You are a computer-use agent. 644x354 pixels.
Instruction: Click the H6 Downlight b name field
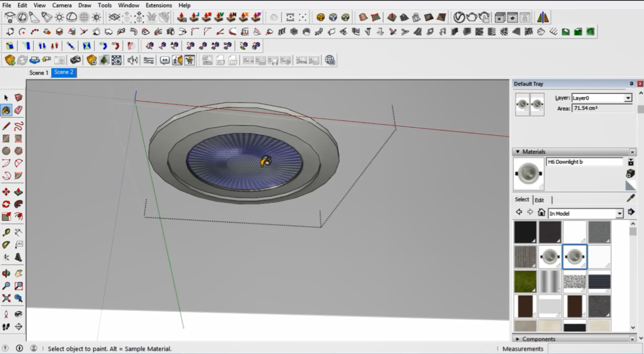point(584,162)
